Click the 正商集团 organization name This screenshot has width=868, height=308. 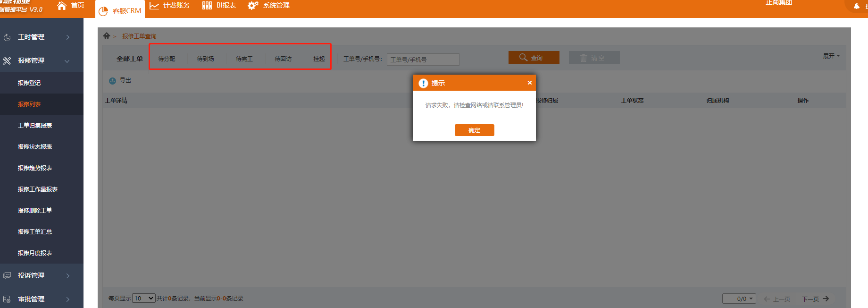coord(779,3)
